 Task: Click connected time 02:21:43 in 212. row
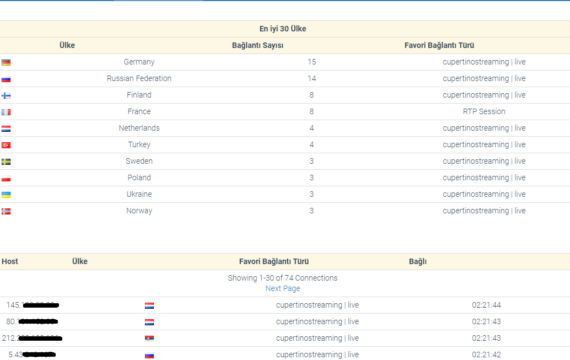(486, 338)
